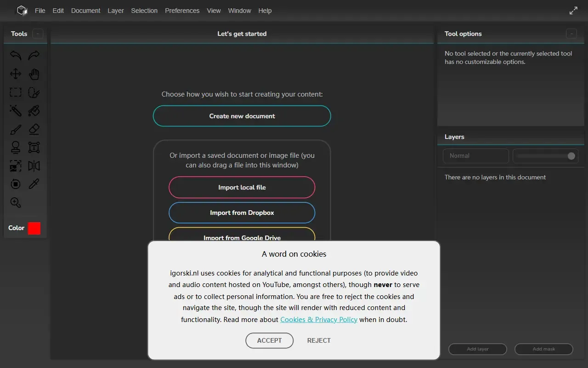
Task: Select the mirror flip tool
Action: (34, 166)
